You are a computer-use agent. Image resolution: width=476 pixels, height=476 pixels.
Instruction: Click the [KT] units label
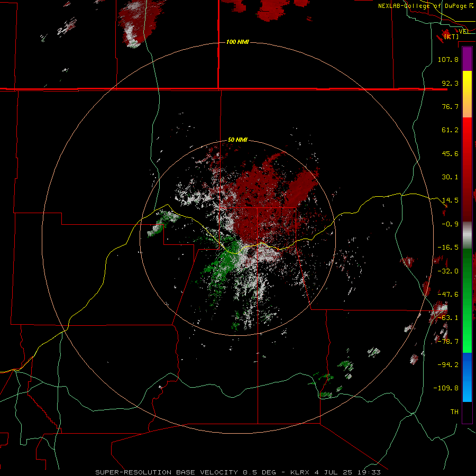[452, 36]
